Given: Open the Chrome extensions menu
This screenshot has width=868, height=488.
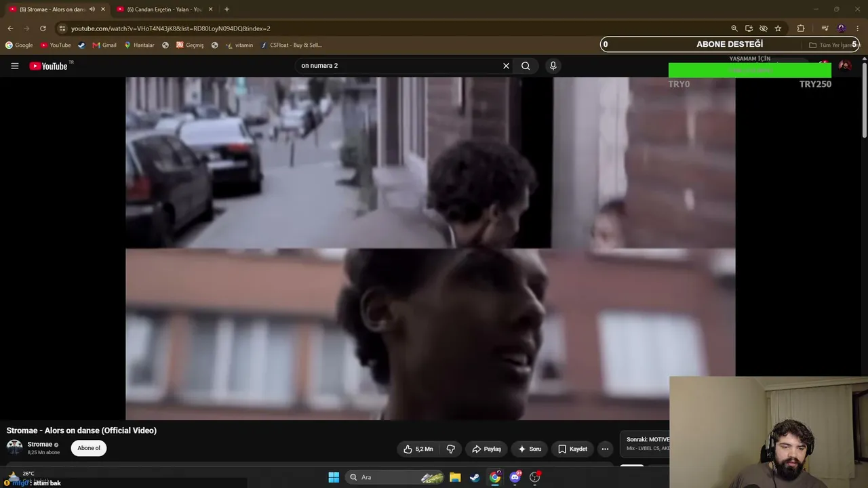Looking at the screenshot, I should 801,28.
